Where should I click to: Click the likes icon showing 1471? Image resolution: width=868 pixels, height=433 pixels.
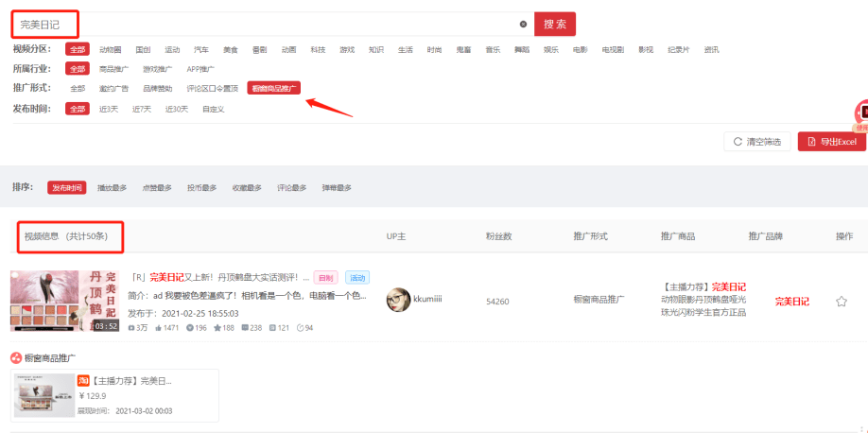(158, 328)
